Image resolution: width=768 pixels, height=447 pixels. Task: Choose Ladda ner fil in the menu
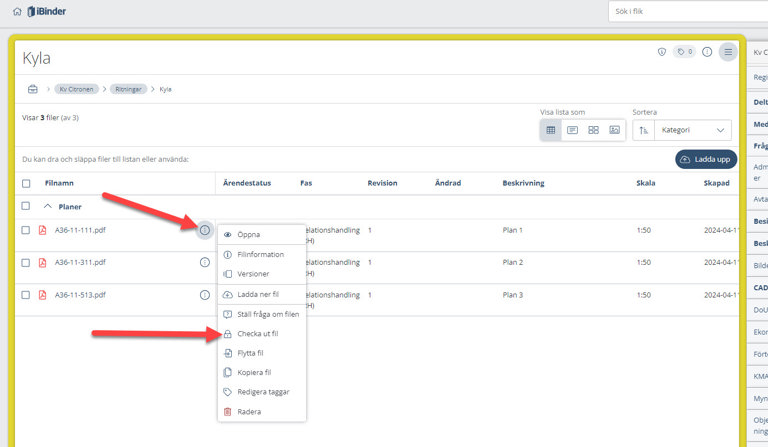262,295
